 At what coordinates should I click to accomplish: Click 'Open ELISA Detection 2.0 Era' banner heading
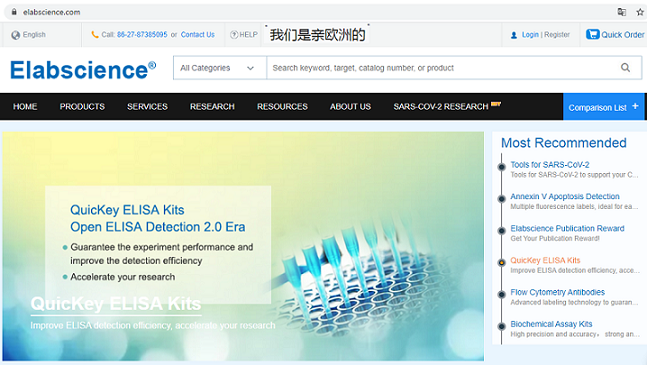click(x=158, y=227)
